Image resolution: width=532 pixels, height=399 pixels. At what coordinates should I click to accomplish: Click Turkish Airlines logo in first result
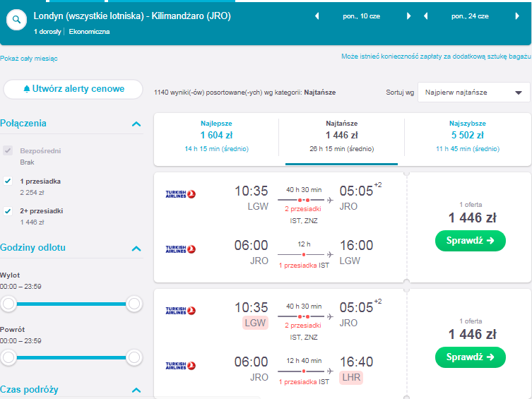(x=180, y=194)
